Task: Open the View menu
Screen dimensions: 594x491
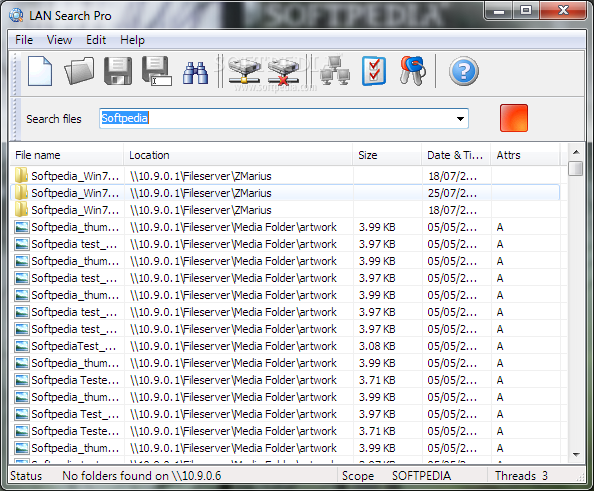Action: pyautogui.click(x=59, y=40)
